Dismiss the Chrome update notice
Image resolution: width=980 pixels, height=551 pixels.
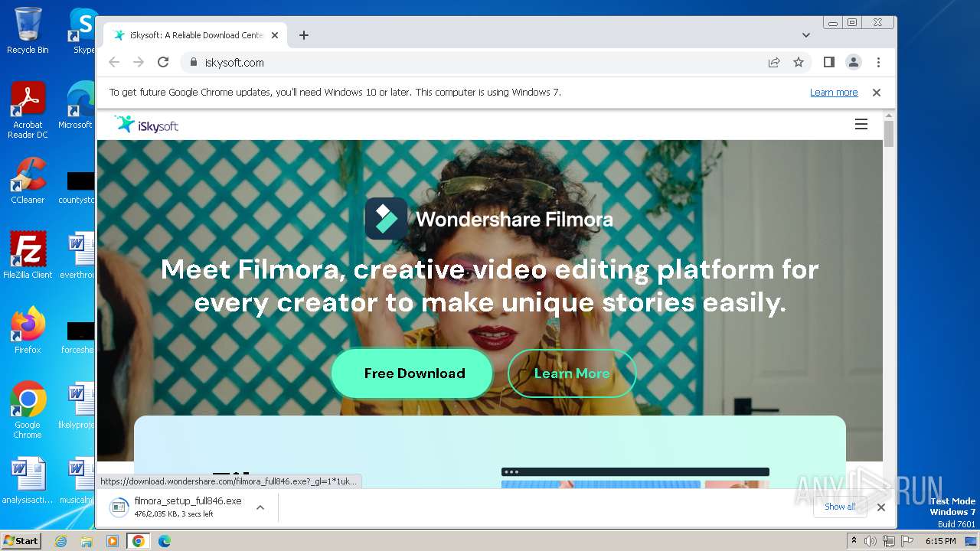(877, 93)
